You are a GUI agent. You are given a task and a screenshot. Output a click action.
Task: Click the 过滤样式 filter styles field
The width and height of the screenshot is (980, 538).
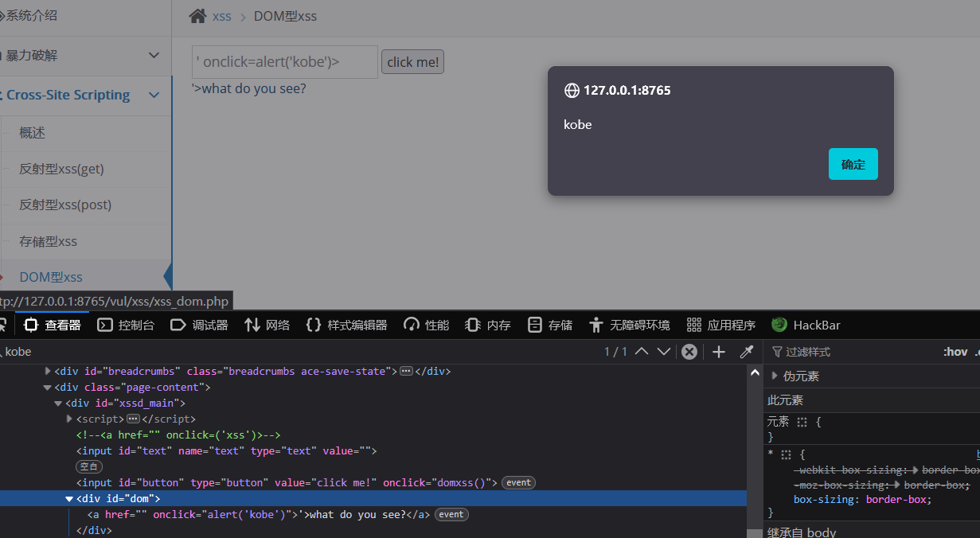(x=852, y=352)
